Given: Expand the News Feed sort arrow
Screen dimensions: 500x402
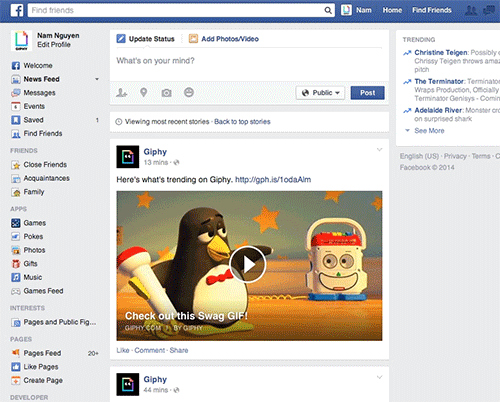Looking at the screenshot, I should [x=97, y=79].
